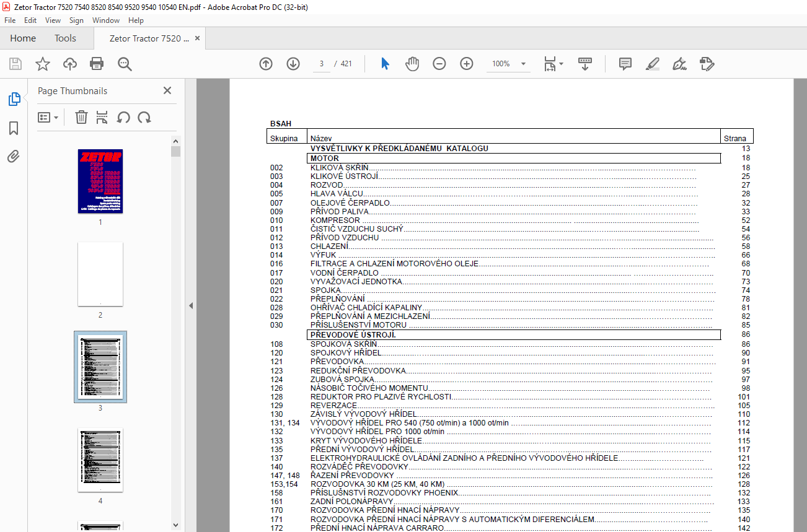
Task: Rotate the page clockwise
Action: [144, 117]
